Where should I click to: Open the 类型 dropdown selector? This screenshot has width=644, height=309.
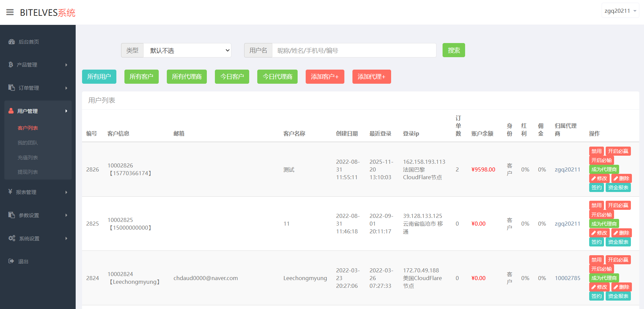(187, 50)
